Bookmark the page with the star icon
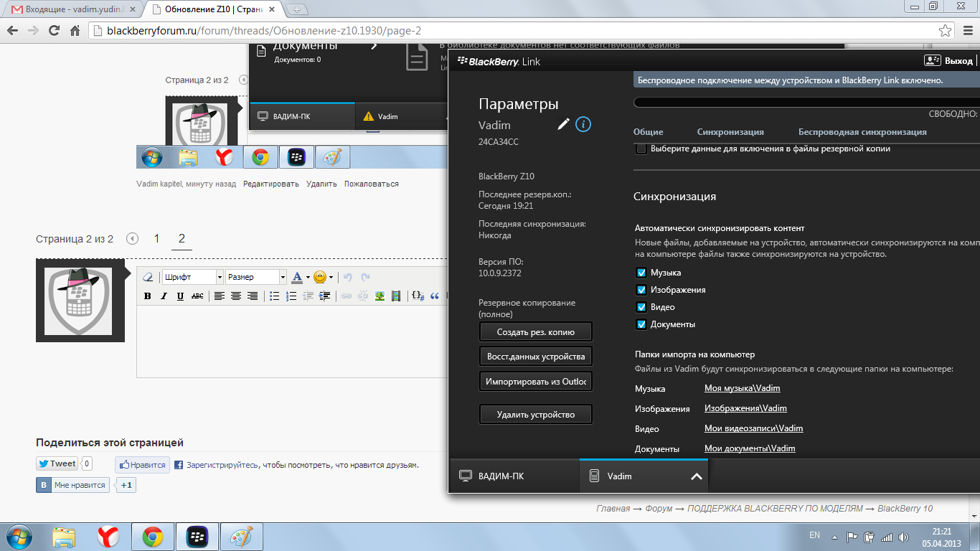 pyautogui.click(x=946, y=31)
